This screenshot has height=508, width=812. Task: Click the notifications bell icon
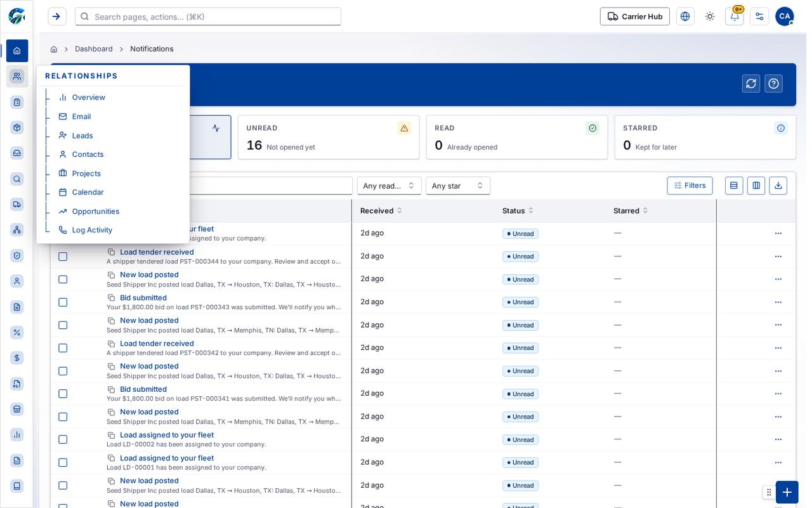735,17
